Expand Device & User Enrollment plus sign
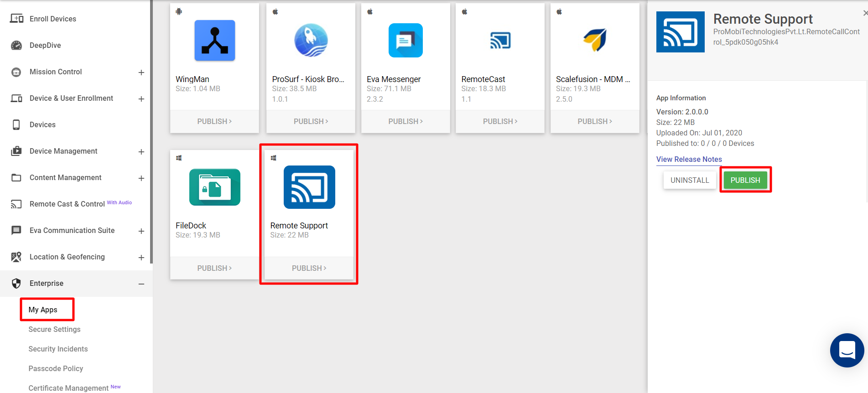Image resolution: width=868 pixels, height=393 pixels. [141, 99]
